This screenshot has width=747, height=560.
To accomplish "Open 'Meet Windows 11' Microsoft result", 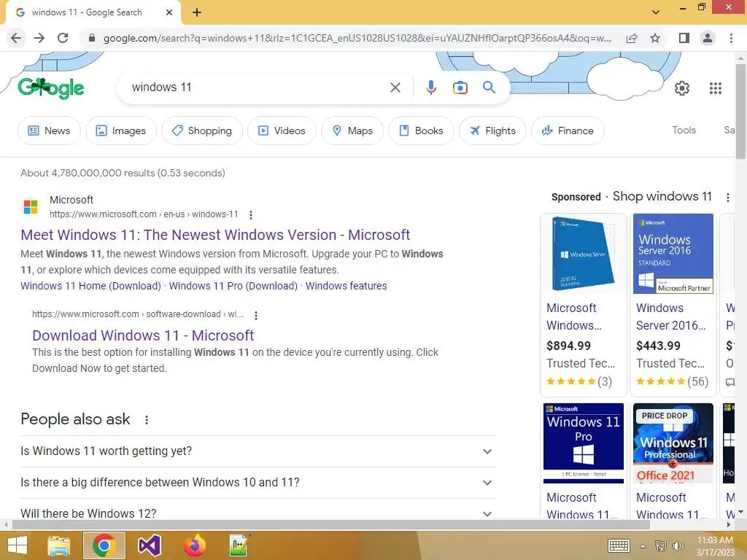I will pos(215,235).
